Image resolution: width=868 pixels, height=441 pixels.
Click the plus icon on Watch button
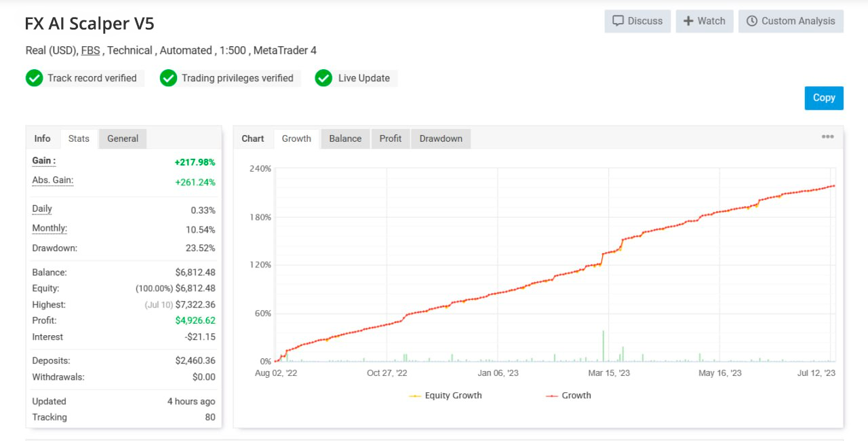click(x=688, y=21)
